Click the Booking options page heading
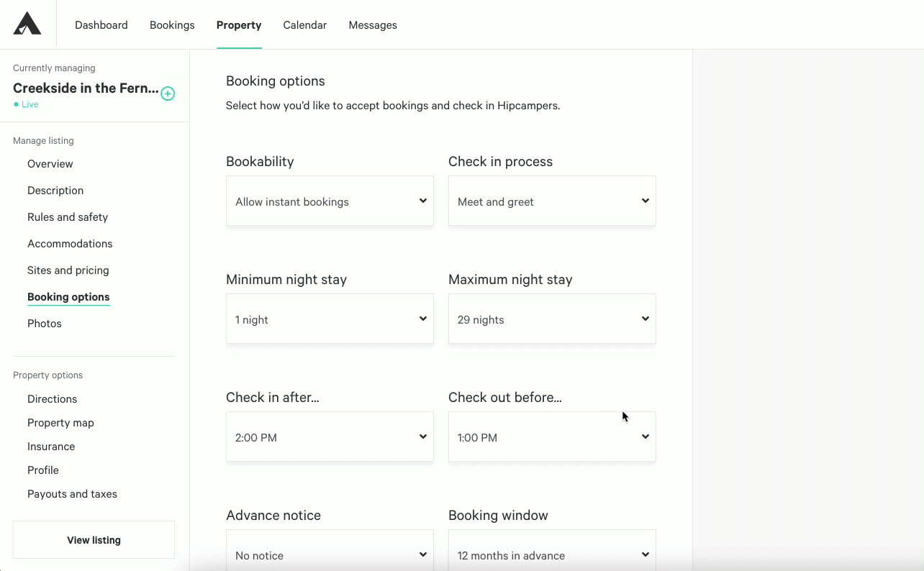 tap(276, 81)
